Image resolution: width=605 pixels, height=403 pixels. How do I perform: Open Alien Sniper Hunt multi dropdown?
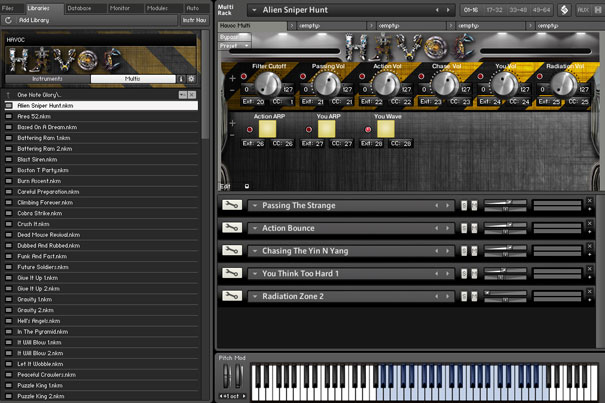(x=254, y=10)
